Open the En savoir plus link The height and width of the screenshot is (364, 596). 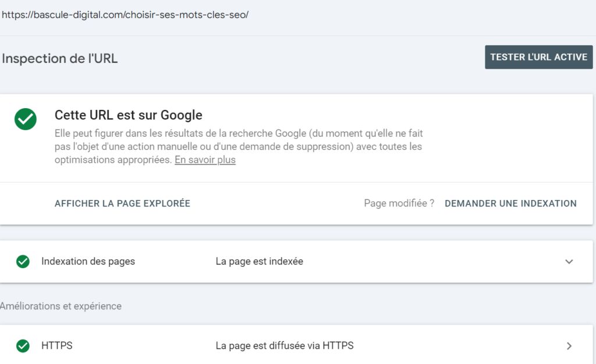[205, 160]
